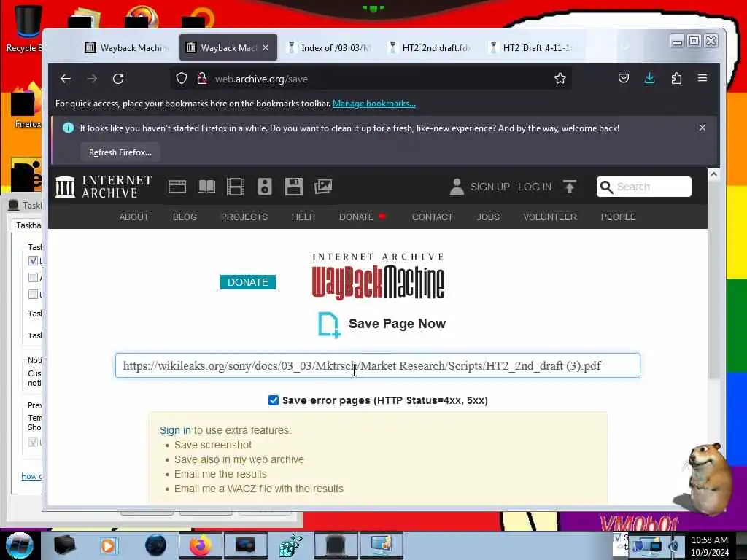Click the taskbar clock 10:58 AM
This screenshot has height=560, width=747.
tap(709, 540)
